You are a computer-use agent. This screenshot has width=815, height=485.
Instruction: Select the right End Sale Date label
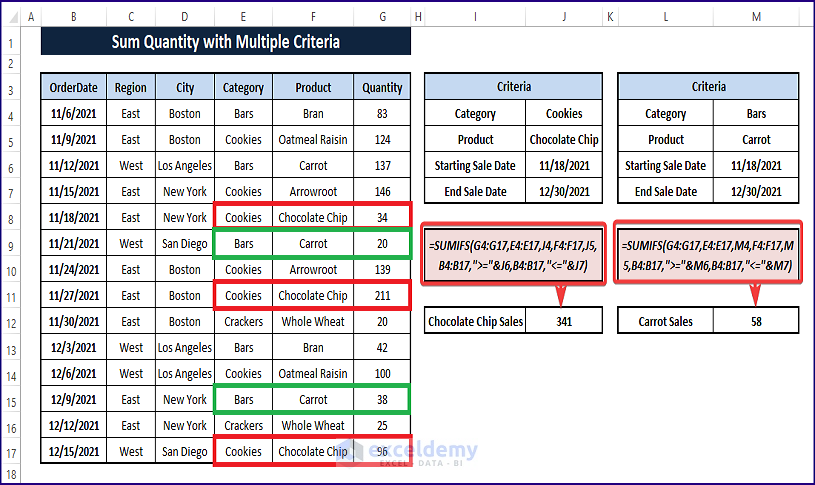(666, 191)
